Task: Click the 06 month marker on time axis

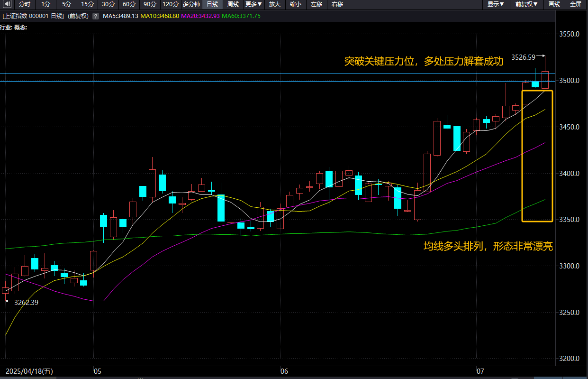Action: (284, 370)
